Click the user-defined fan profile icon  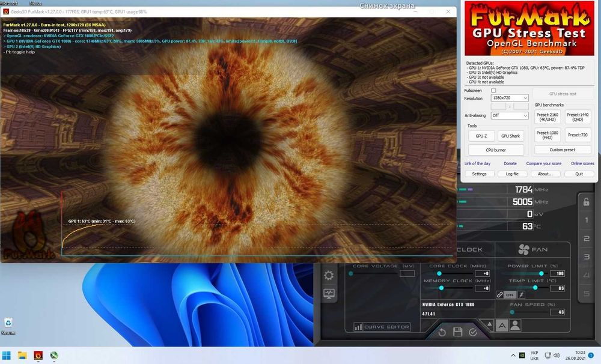(x=516, y=326)
